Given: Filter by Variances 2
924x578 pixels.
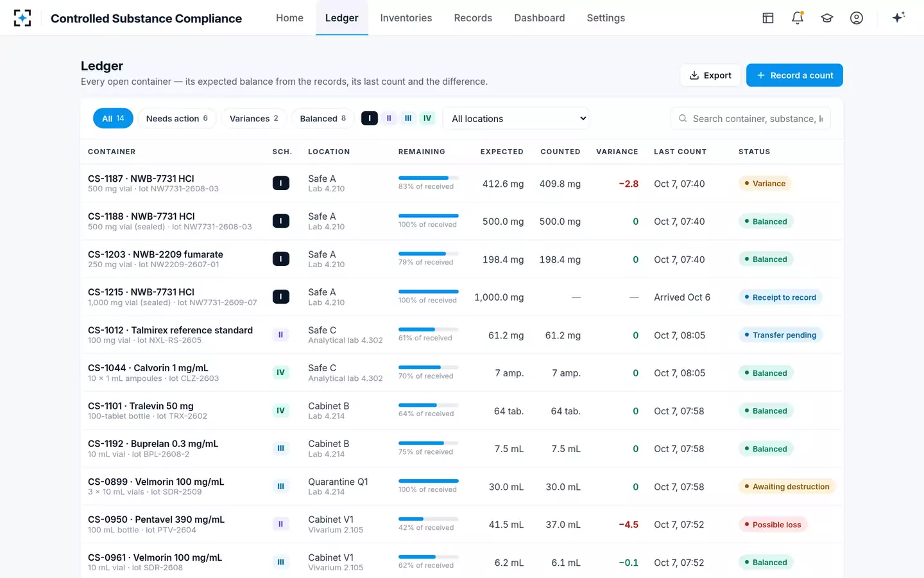Looking at the screenshot, I should pos(254,118).
